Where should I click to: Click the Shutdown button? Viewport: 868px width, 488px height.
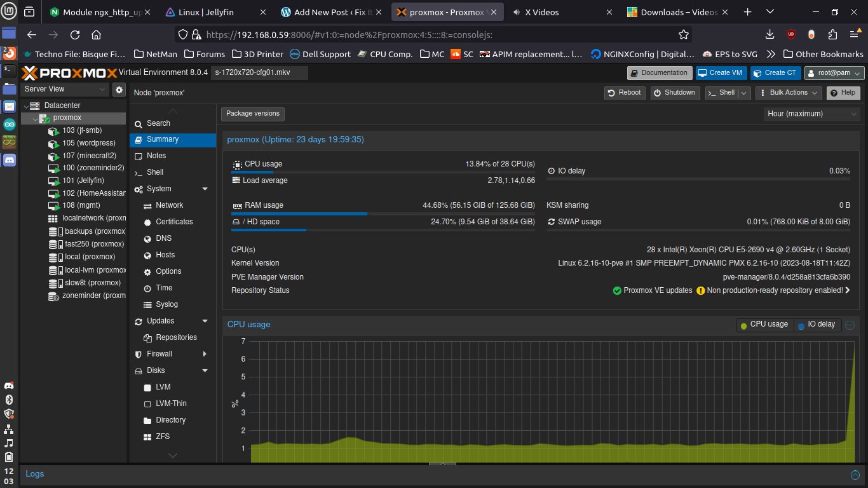click(x=675, y=93)
